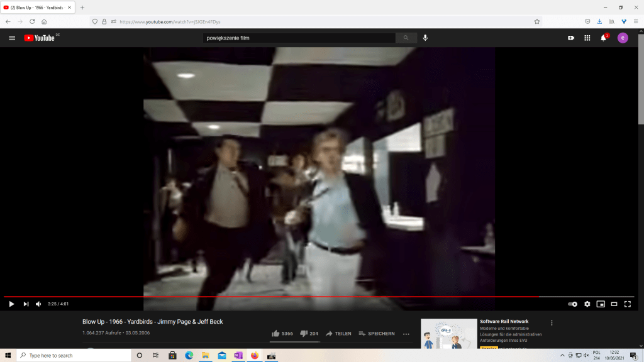Click the red video progress bar
The width and height of the screenshot is (644, 362).
[x=270, y=297]
